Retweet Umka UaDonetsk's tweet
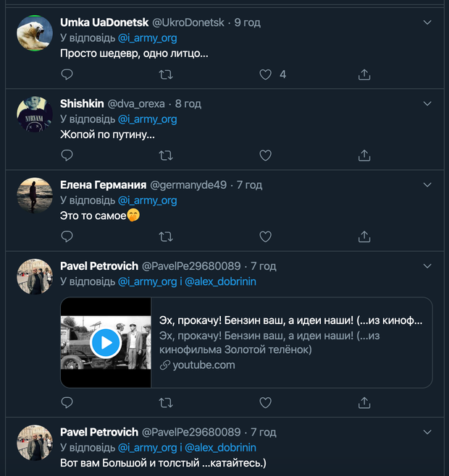 coord(166,75)
